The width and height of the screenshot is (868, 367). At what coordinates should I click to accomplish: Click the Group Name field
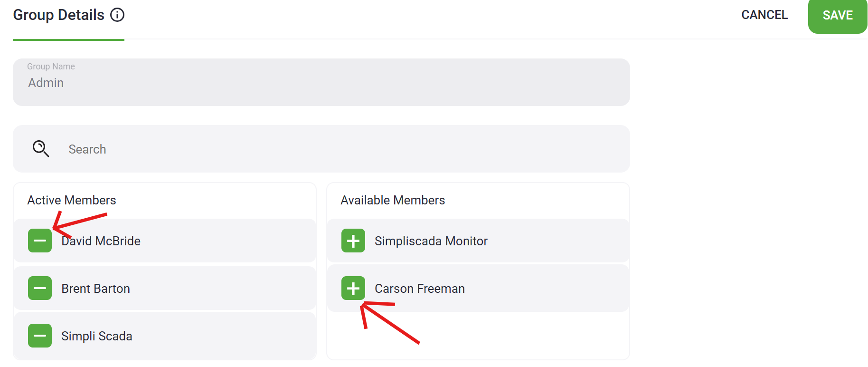click(321, 82)
